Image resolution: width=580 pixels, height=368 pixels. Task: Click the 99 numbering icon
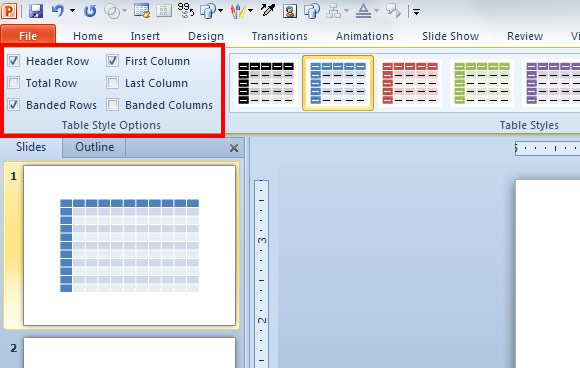click(185, 10)
